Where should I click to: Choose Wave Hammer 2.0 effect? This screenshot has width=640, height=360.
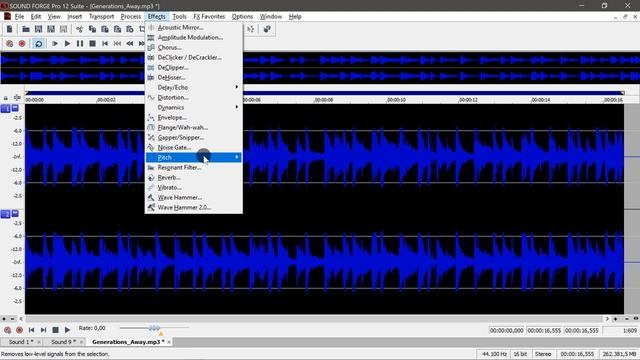click(194, 207)
